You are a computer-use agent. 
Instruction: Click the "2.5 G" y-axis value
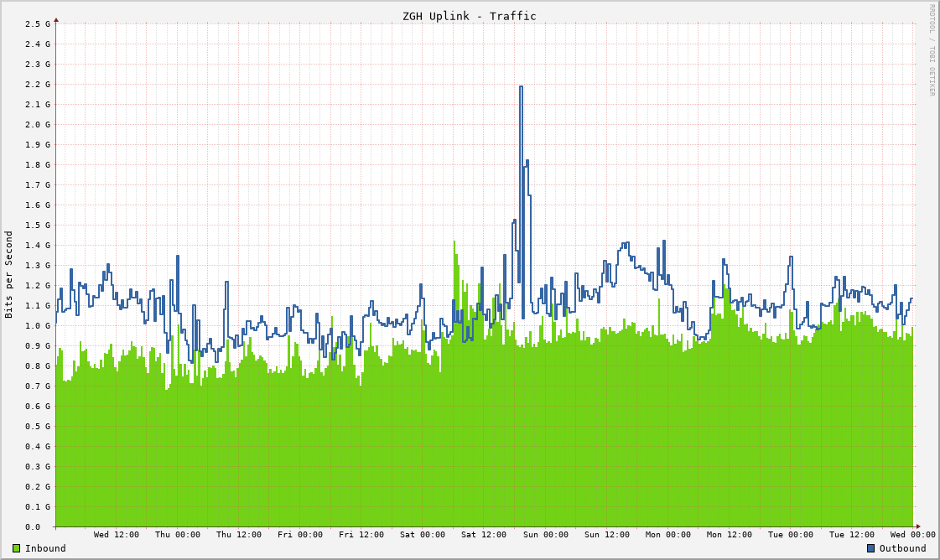38,24
